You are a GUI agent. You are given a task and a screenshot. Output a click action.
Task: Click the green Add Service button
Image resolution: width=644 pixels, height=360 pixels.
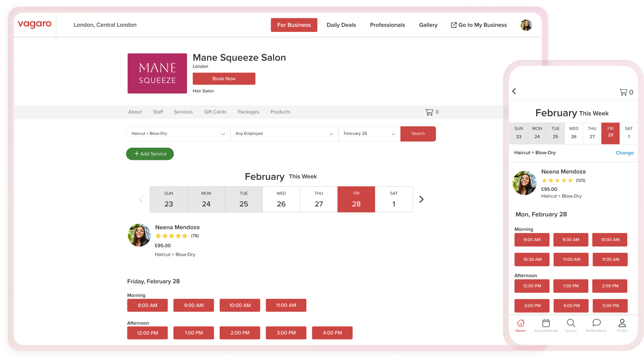pyautogui.click(x=150, y=154)
